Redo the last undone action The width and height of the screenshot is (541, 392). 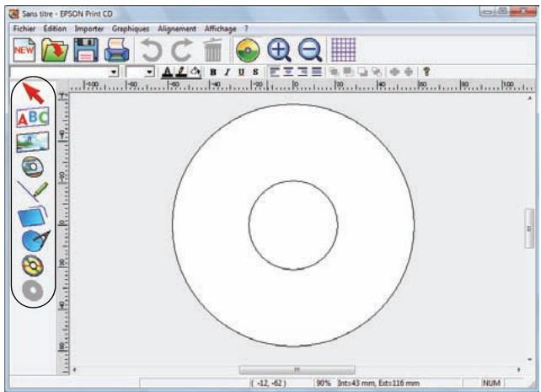point(182,51)
